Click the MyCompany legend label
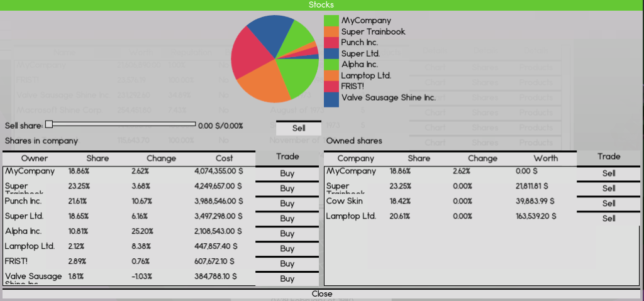This screenshot has width=644, height=301. pos(366,21)
